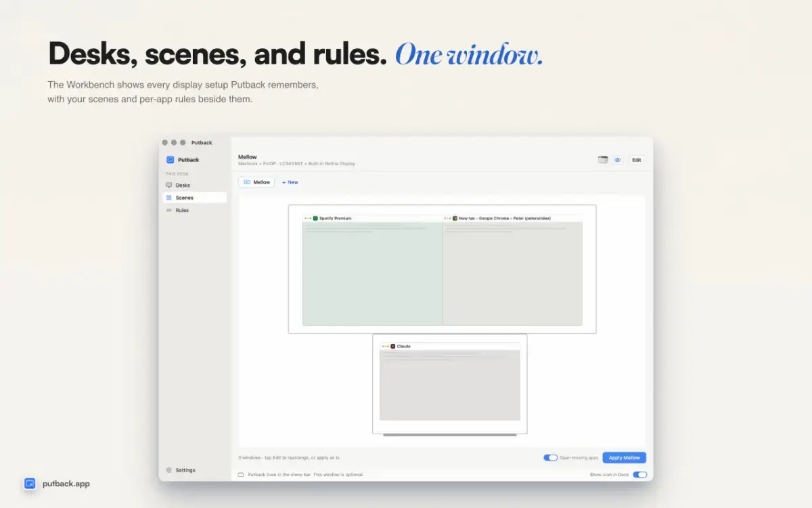Select the Claude window preview
The image size is (812, 508).
[x=450, y=381]
